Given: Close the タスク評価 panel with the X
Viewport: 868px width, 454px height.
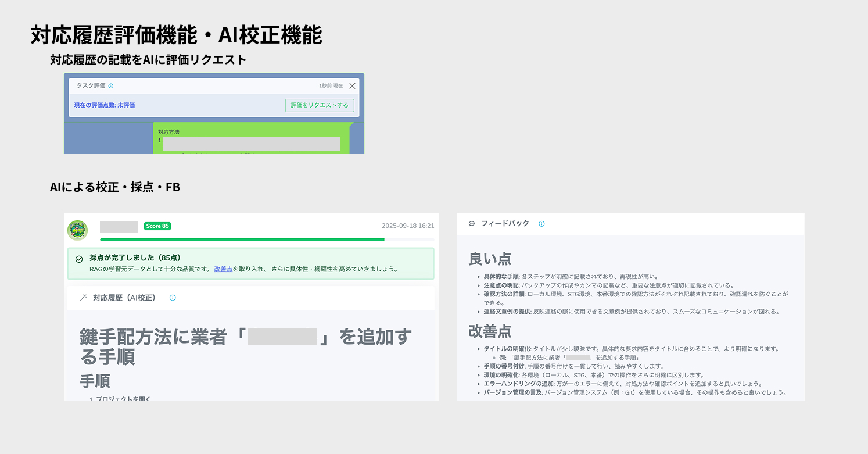Looking at the screenshot, I should point(352,86).
